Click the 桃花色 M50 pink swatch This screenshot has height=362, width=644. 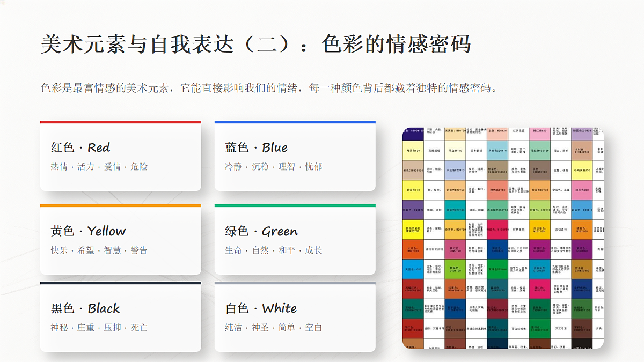click(x=582, y=190)
